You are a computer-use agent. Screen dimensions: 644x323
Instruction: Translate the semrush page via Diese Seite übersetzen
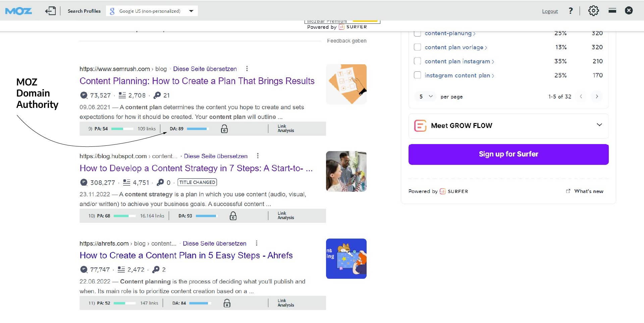(205, 69)
